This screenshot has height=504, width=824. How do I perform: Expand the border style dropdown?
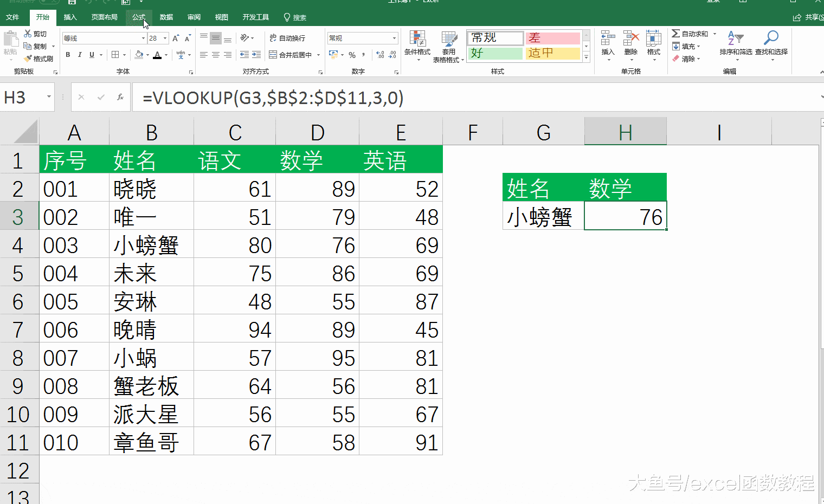click(124, 55)
